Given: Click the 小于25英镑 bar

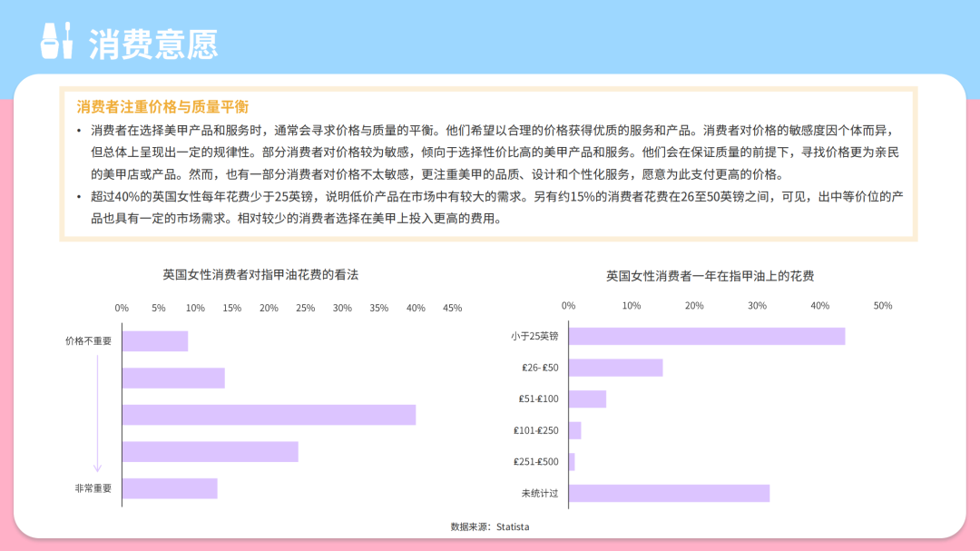Looking at the screenshot, I should [x=707, y=336].
